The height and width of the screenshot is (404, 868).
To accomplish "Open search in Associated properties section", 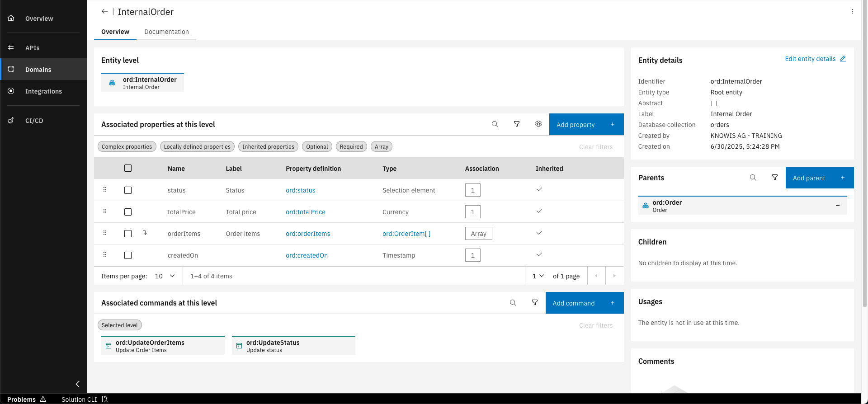I will pos(495,124).
